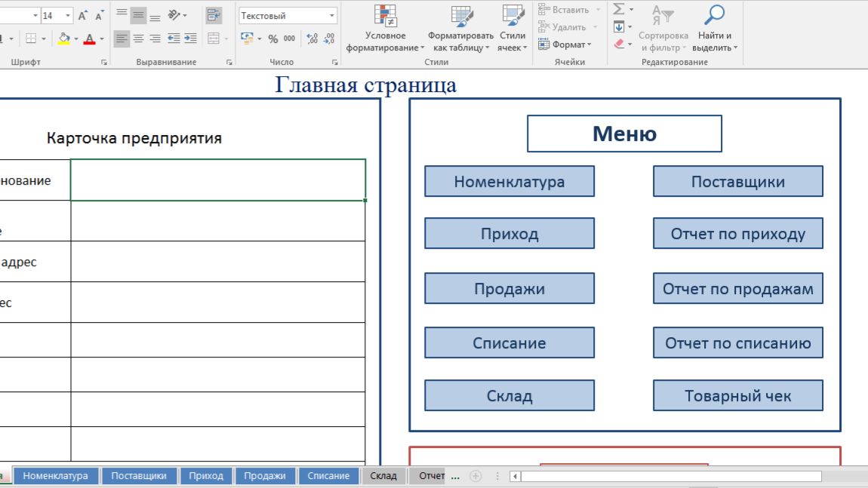This screenshot has width=868, height=488.
Task: Show more sheet tabs via ellipsis
Action: pyautogui.click(x=455, y=477)
